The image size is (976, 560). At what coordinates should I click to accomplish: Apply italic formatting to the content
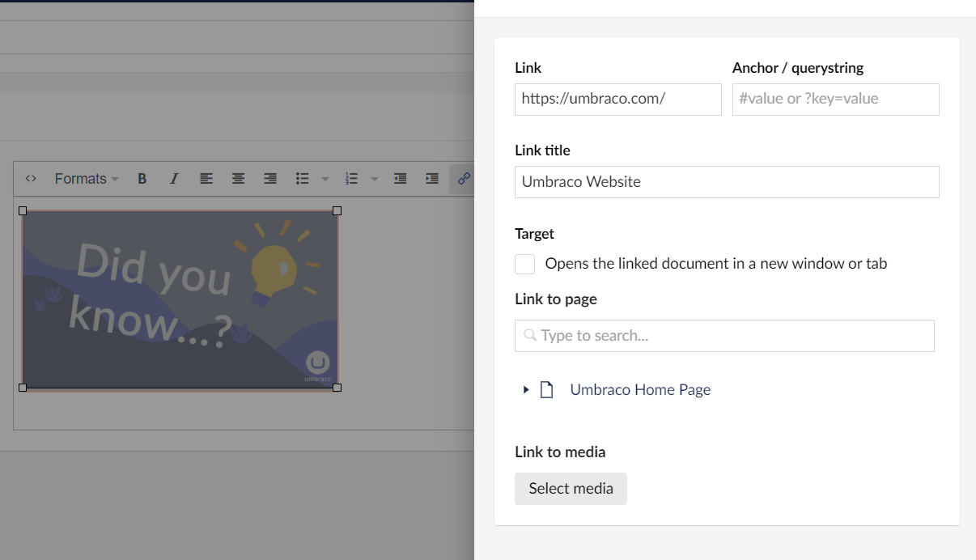(174, 179)
